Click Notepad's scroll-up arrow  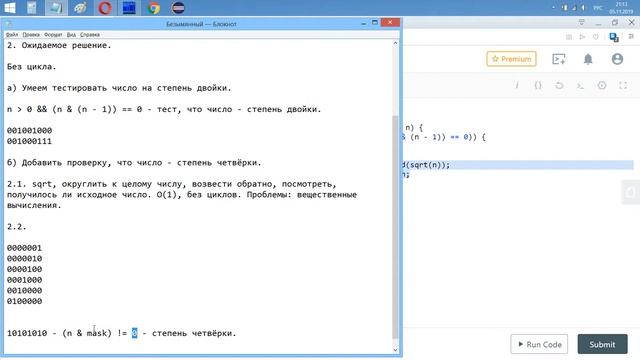pyautogui.click(x=395, y=43)
